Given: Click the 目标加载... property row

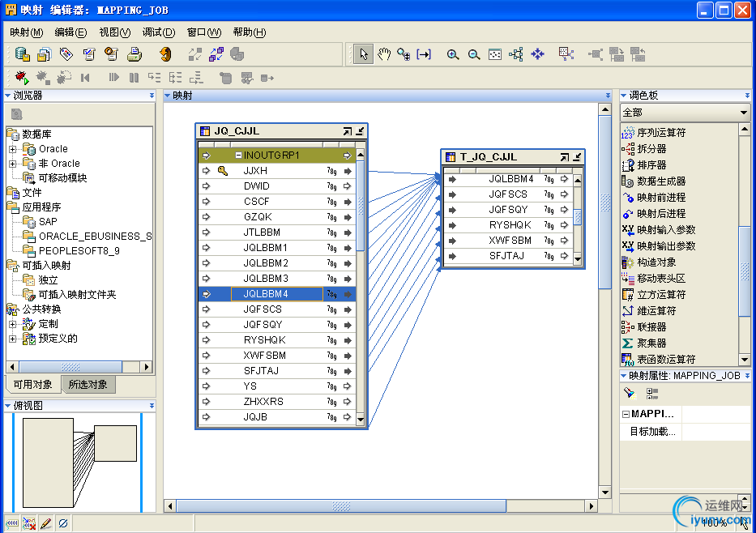Looking at the screenshot, I should coord(686,431).
